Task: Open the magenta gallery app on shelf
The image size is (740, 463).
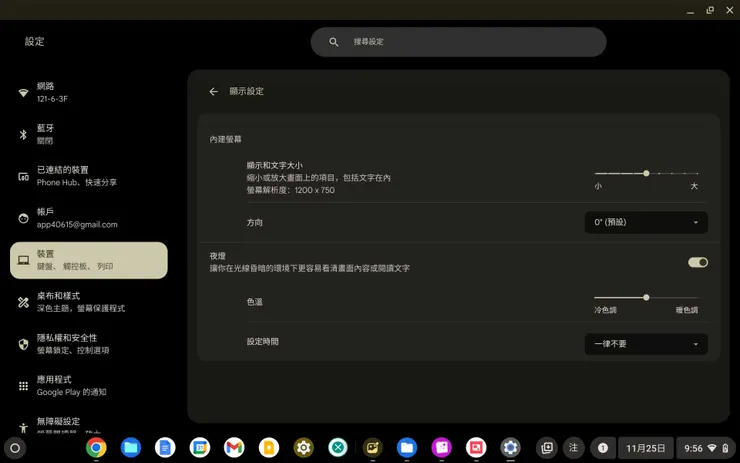Action: (442, 447)
